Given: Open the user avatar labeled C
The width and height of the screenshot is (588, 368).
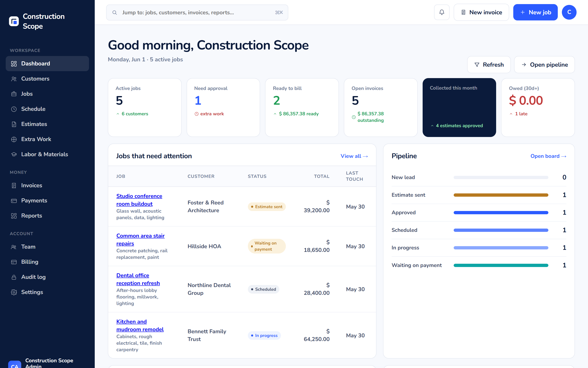Looking at the screenshot, I should point(569,12).
